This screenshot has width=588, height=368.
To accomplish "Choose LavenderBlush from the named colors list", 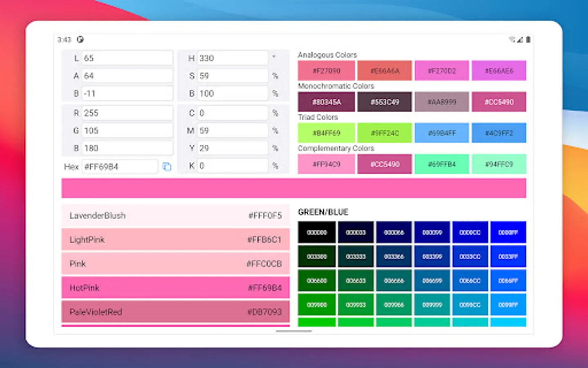I will pos(176,215).
